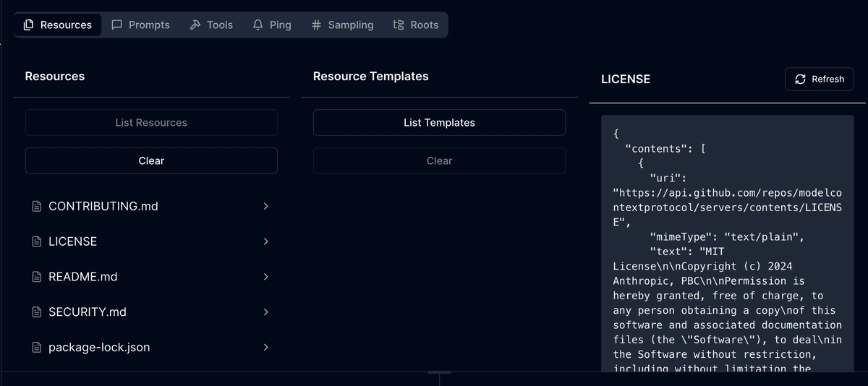Open the Sampling tab
Screen dimensions: 868x386
click(342, 25)
